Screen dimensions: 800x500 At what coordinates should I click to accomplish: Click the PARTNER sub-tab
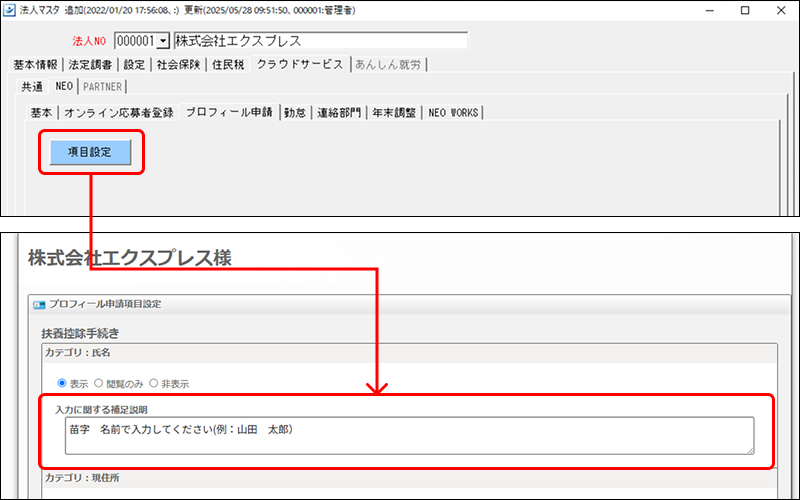click(103, 86)
